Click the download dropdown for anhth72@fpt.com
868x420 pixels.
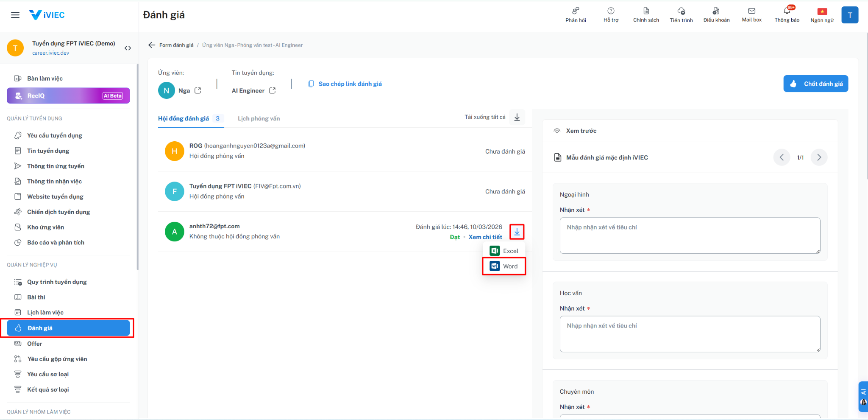coord(517,232)
